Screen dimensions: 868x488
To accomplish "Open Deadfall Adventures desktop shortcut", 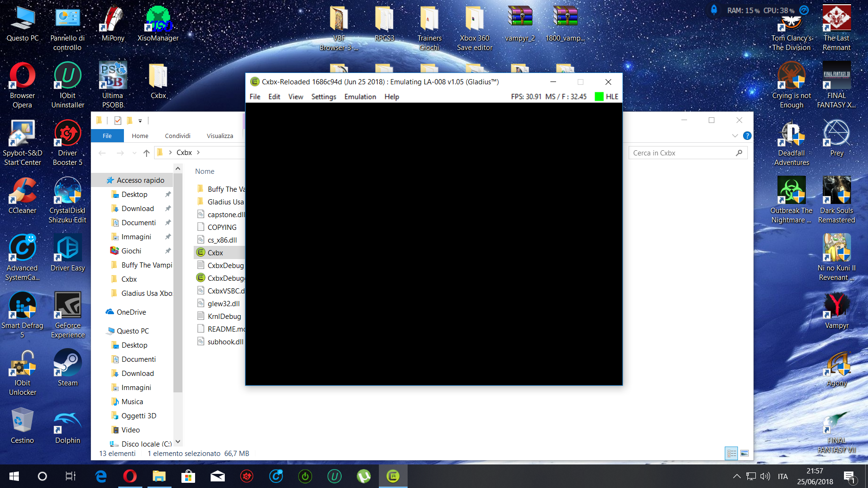I will pyautogui.click(x=792, y=143).
